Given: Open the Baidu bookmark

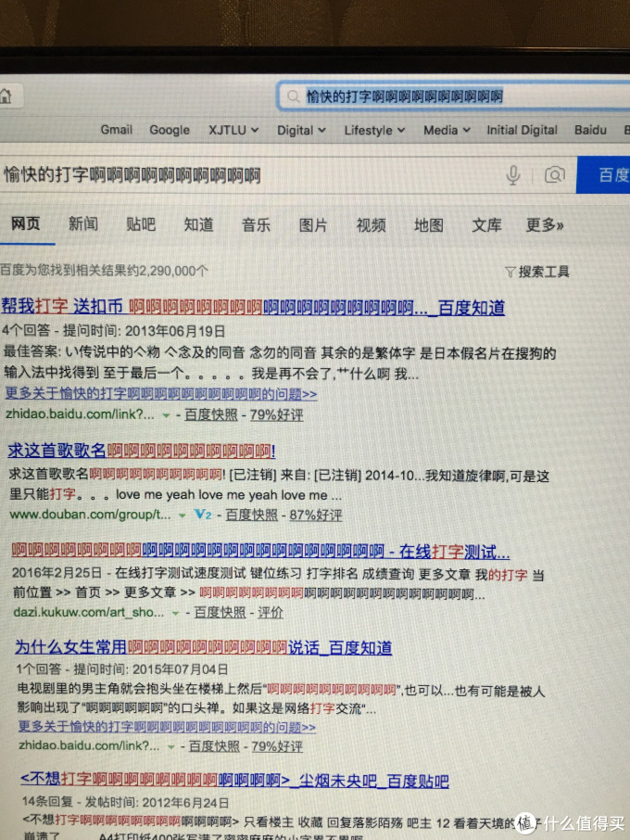Looking at the screenshot, I should click(x=590, y=130).
